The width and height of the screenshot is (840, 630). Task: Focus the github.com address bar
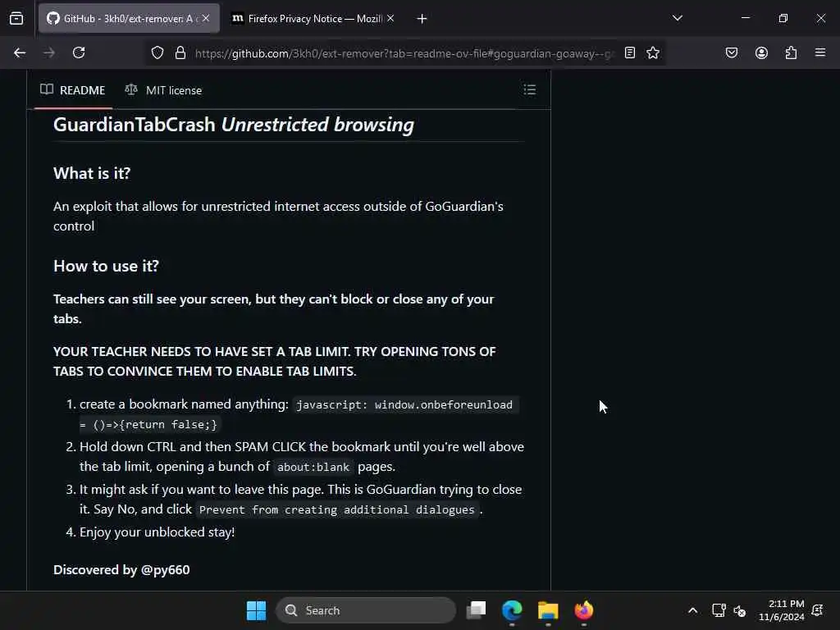click(x=405, y=53)
